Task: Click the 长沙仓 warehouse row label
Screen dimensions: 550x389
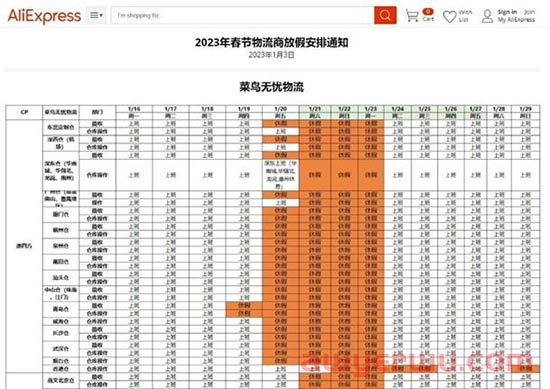Action: click(61, 333)
